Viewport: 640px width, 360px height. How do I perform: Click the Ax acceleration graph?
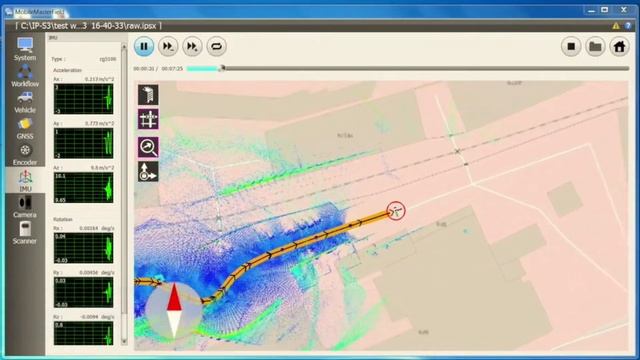pyautogui.click(x=83, y=99)
